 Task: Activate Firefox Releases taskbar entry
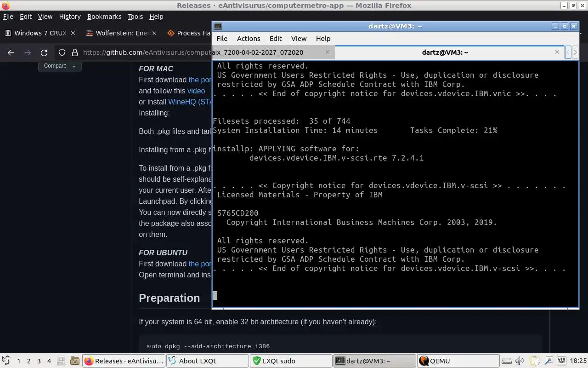(x=124, y=361)
